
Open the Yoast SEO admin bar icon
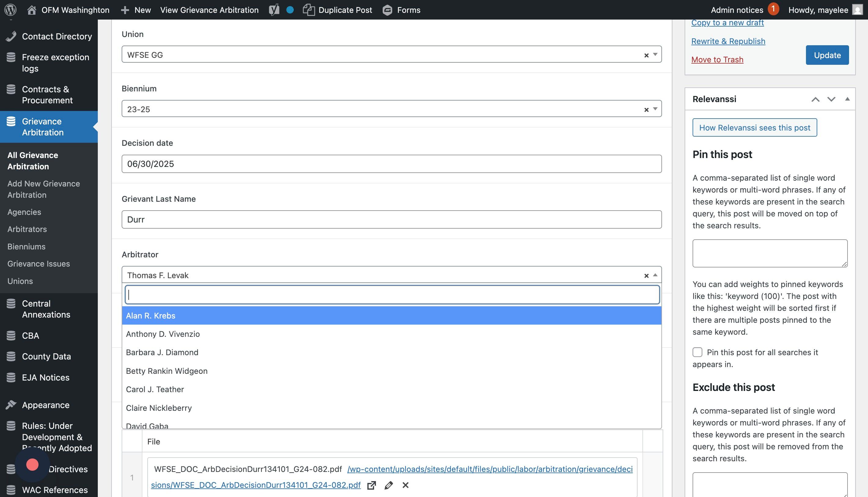coord(274,9)
